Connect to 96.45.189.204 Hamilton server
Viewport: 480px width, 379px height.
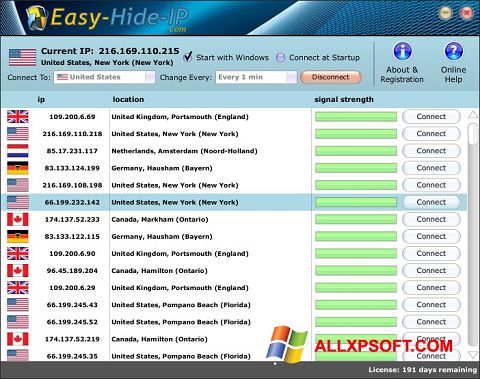(x=431, y=271)
